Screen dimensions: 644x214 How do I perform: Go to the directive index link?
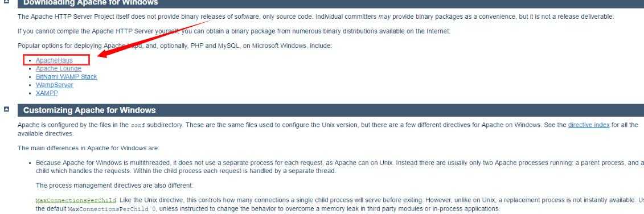tap(589, 125)
